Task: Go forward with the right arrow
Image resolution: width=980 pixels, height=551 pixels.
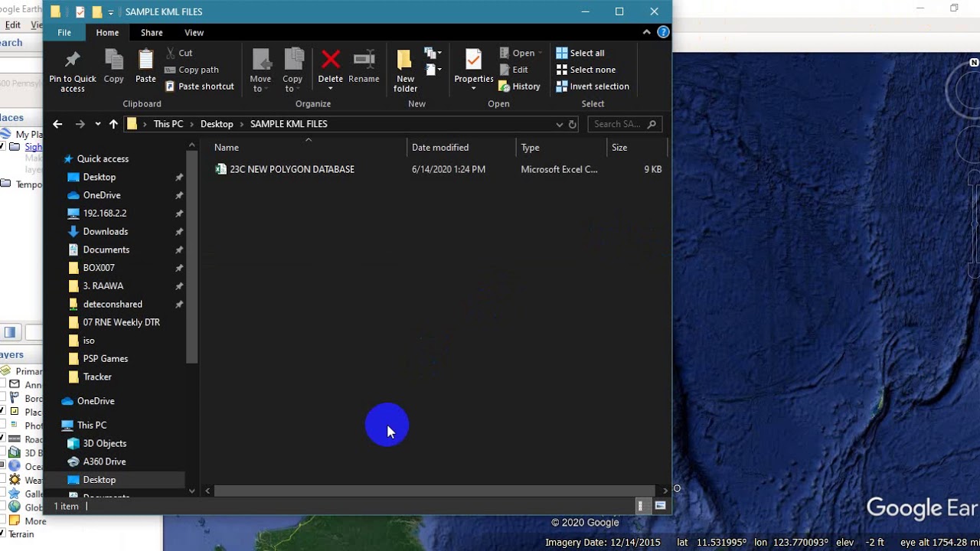Action: pyautogui.click(x=80, y=124)
